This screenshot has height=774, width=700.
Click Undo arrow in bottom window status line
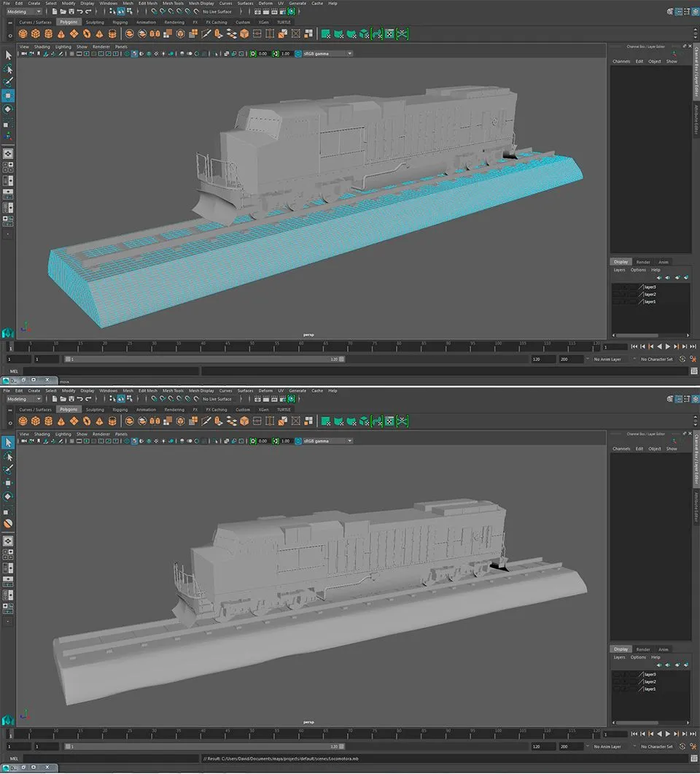80,399
